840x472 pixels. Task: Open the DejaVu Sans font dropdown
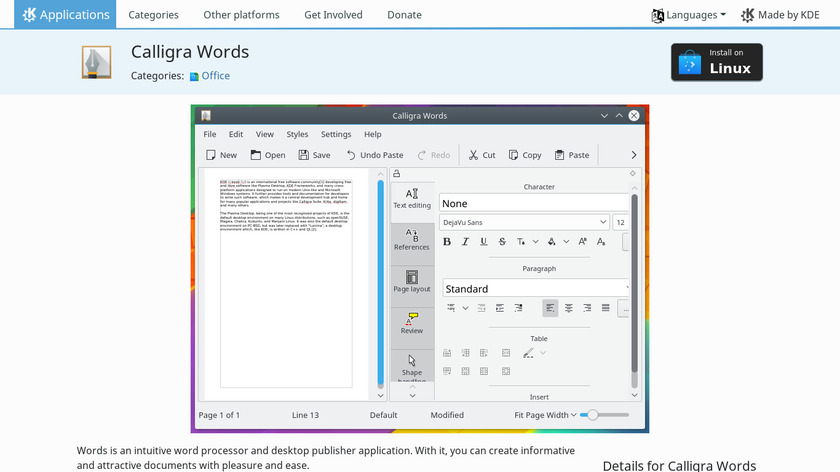click(x=524, y=222)
